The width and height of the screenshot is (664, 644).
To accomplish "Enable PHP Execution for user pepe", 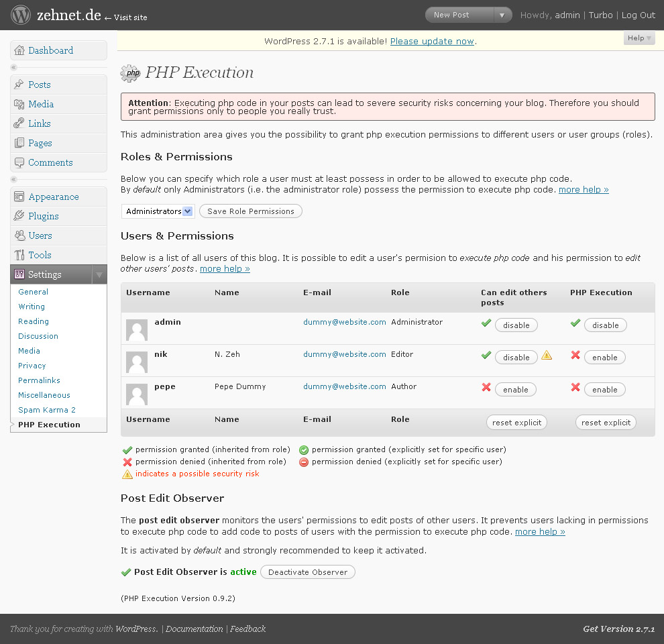I will [605, 390].
